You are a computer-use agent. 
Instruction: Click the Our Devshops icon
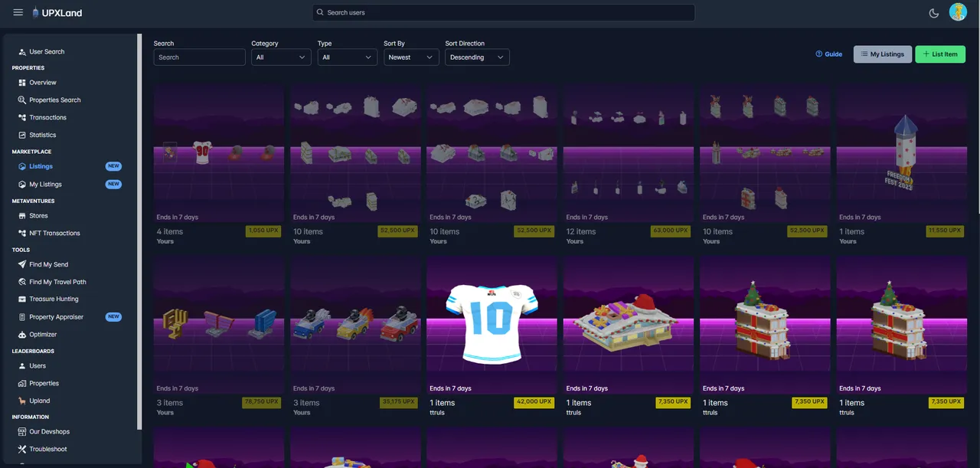pos(22,432)
